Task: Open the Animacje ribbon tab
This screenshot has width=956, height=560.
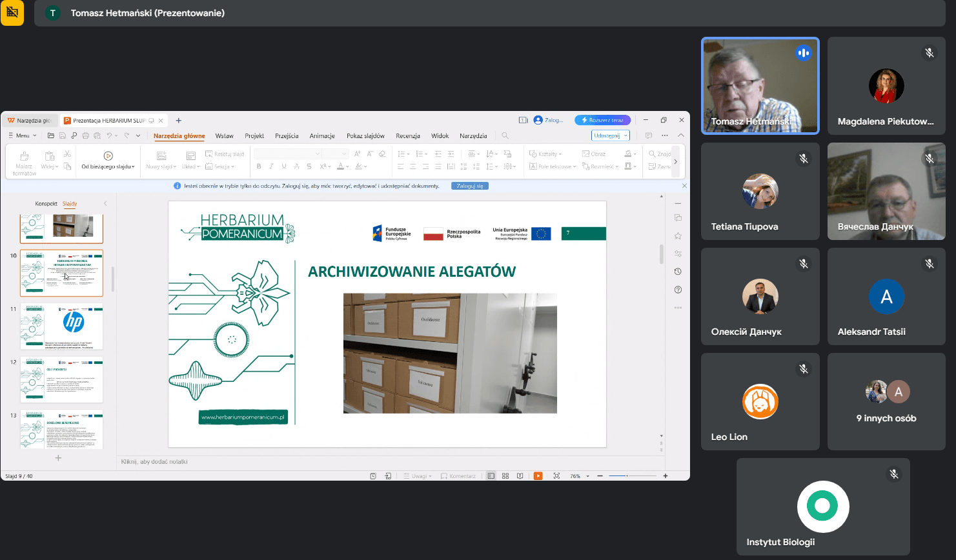Action: pyautogui.click(x=322, y=135)
